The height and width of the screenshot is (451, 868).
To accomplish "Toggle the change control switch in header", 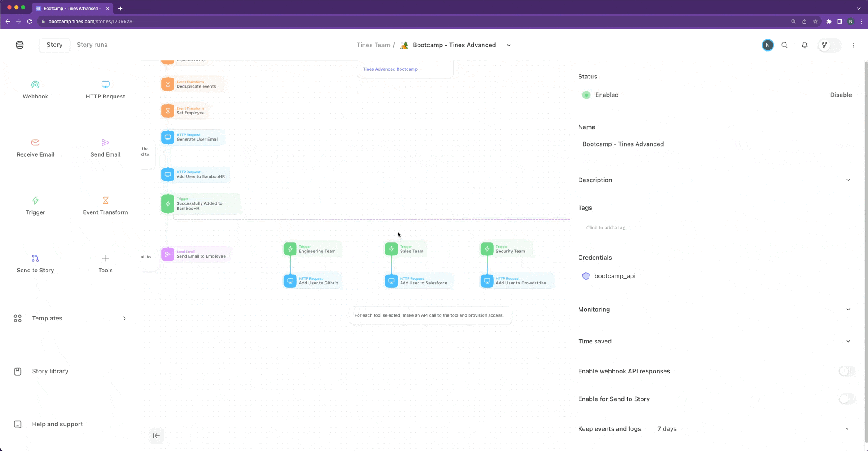I will pyautogui.click(x=829, y=45).
